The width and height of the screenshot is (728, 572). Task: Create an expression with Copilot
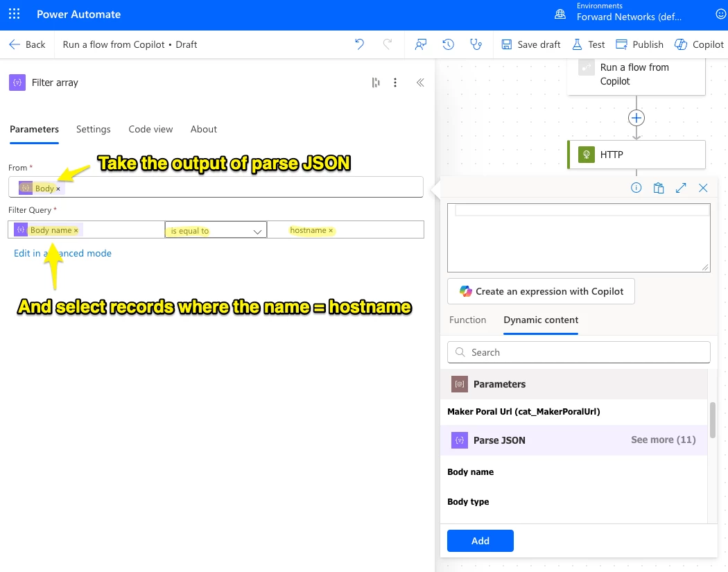(x=541, y=291)
